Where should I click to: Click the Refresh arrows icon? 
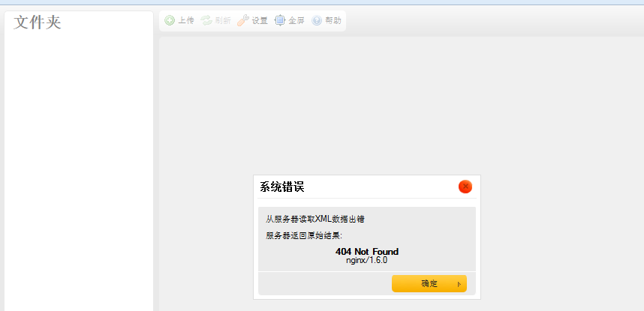(206, 20)
